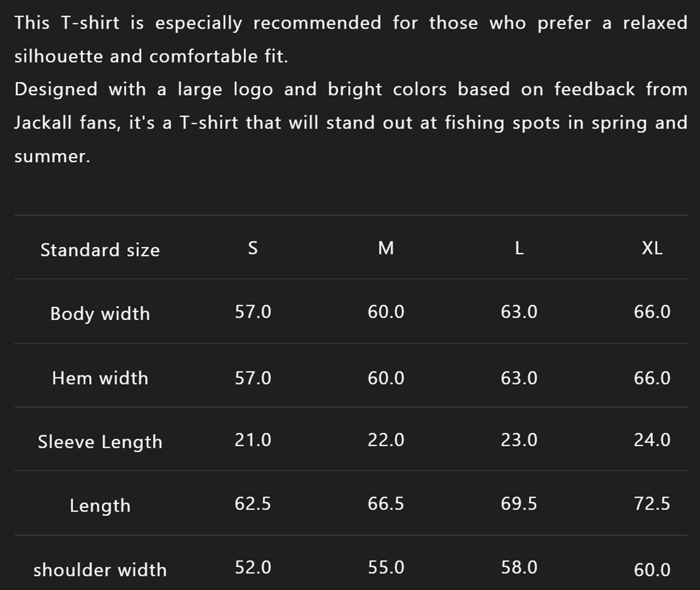Click the Sleeve Length row label
Viewport: 700px width, 590px height.
tap(100, 442)
